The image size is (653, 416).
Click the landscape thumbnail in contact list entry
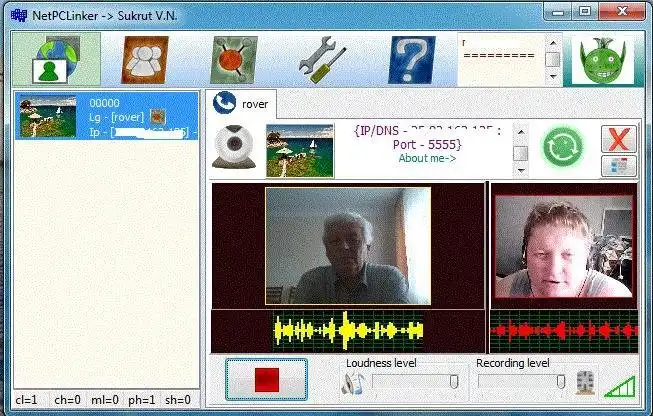point(48,116)
